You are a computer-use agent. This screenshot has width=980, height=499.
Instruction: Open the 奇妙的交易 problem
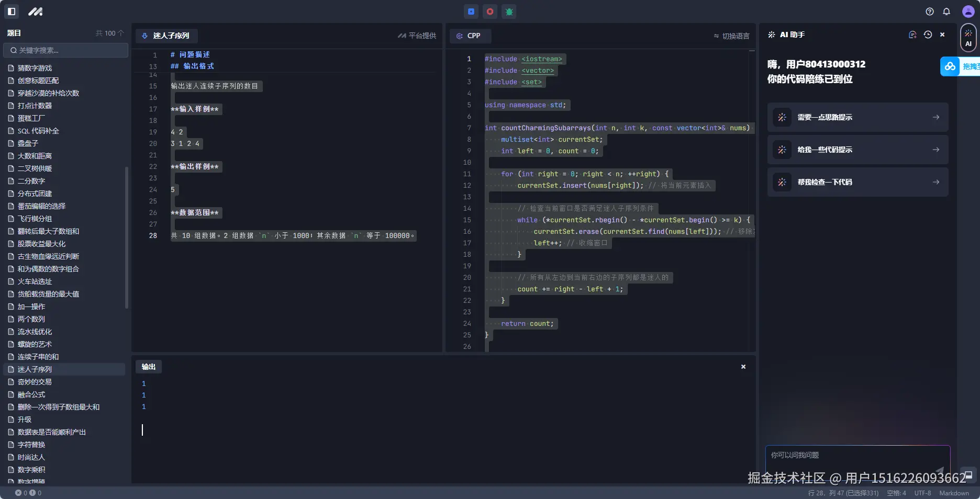(x=64, y=382)
